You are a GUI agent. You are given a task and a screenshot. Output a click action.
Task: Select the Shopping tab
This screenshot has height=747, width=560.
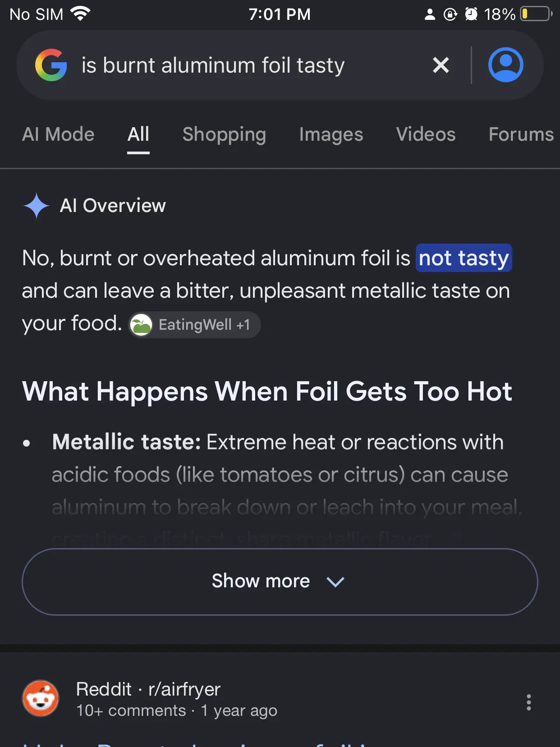tap(224, 134)
